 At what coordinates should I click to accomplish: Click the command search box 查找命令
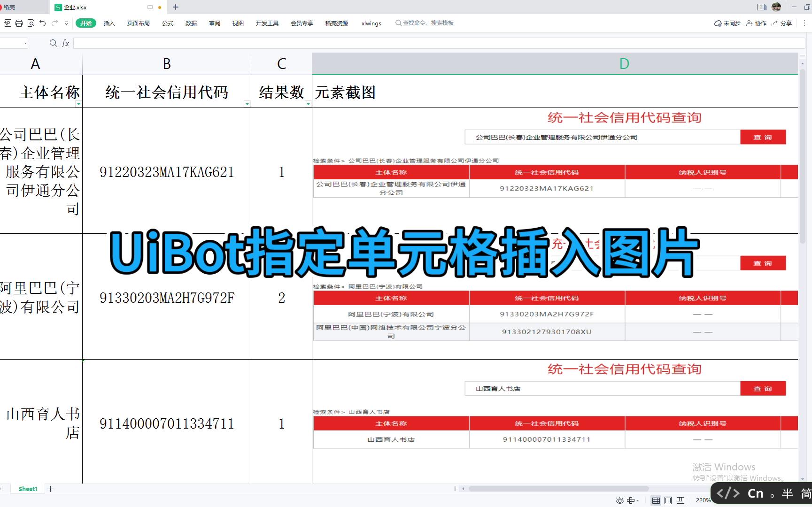pos(425,23)
